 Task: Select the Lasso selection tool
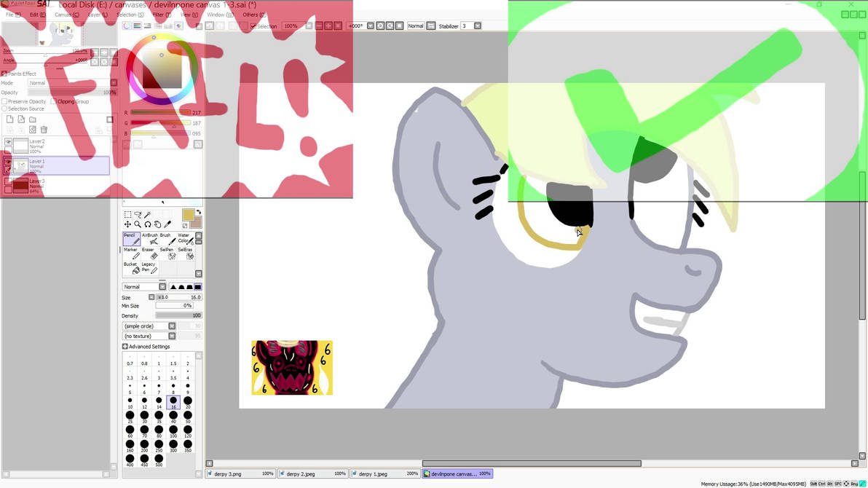139,215
